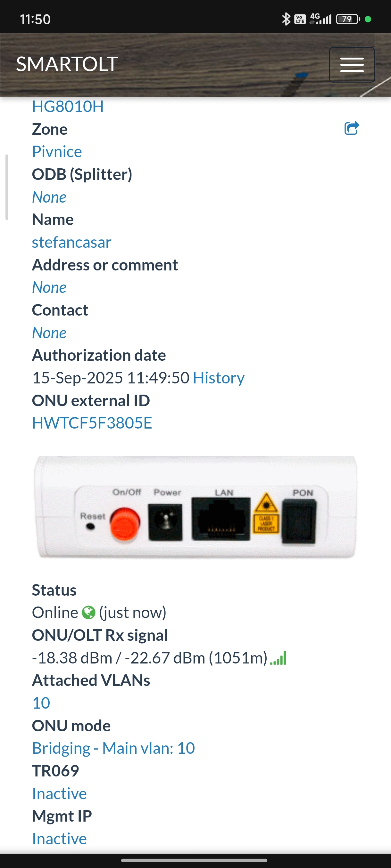Tap the battery indicator in status bar
Viewport: 391px width, 868px height.
coord(348,19)
